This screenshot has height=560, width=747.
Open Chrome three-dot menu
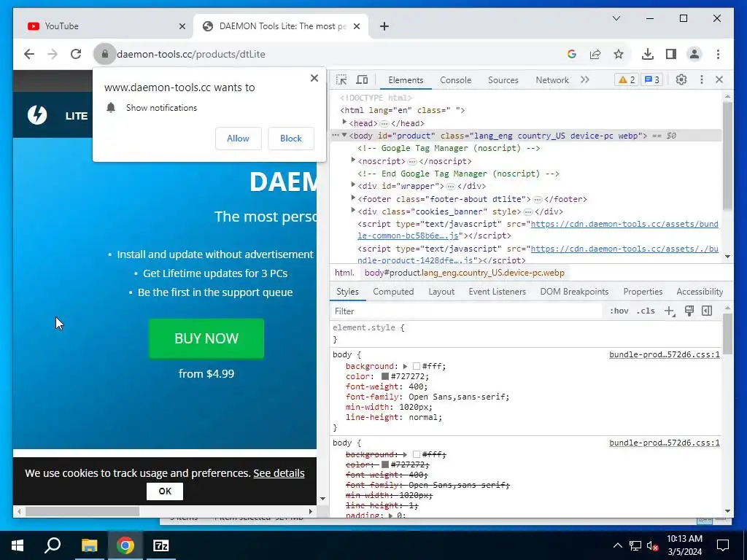718,54
